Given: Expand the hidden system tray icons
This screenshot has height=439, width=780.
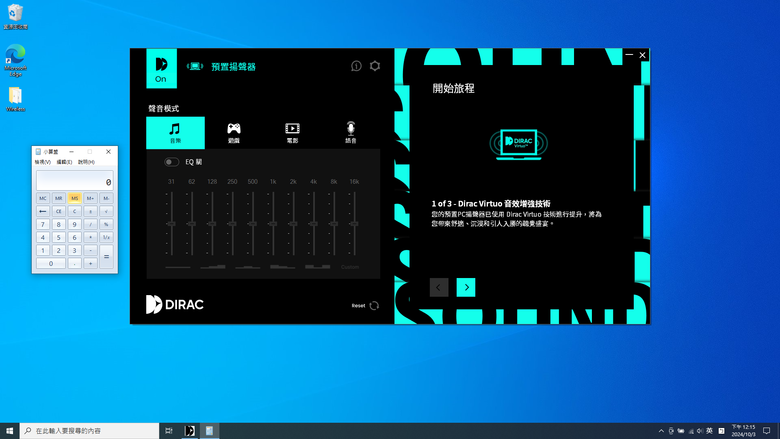Looking at the screenshot, I should 661,431.
